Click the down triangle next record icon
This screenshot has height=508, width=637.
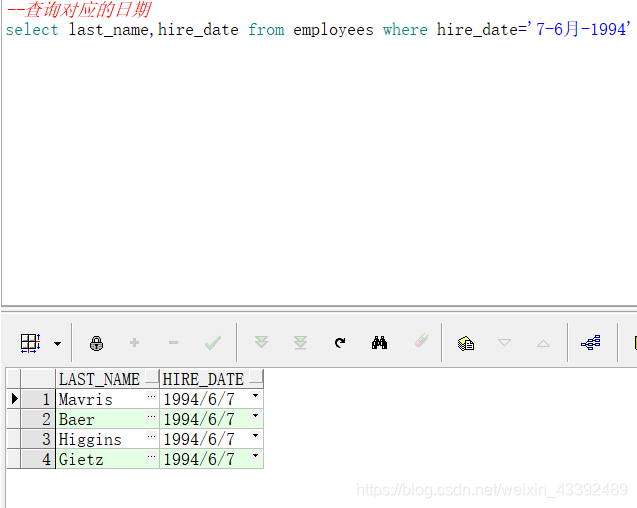coord(504,343)
